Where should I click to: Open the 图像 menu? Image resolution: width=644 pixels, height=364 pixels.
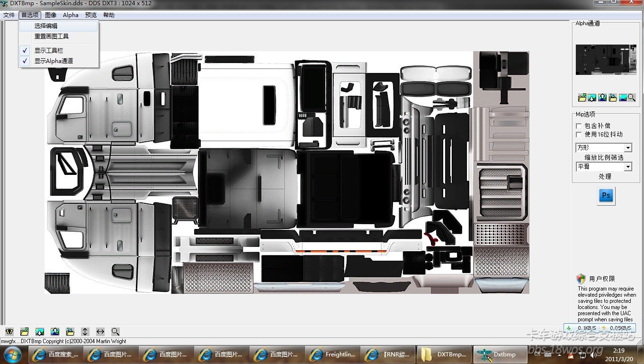(51, 15)
